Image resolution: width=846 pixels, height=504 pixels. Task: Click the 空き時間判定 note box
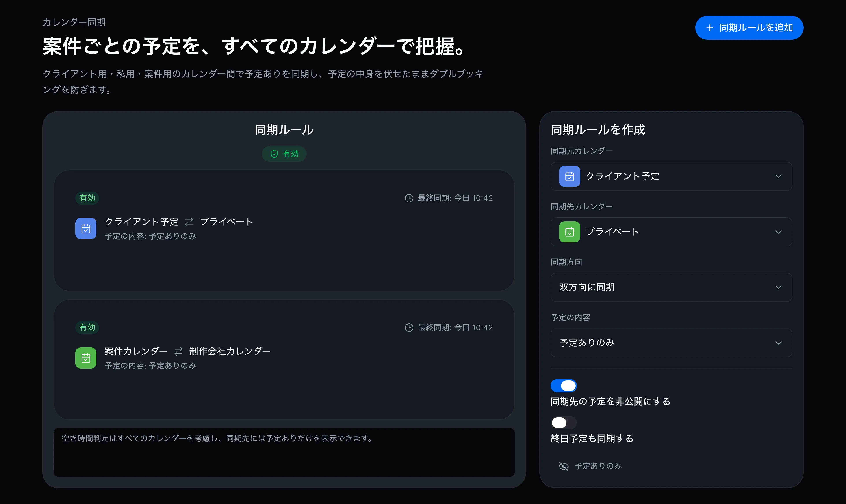[x=284, y=452]
